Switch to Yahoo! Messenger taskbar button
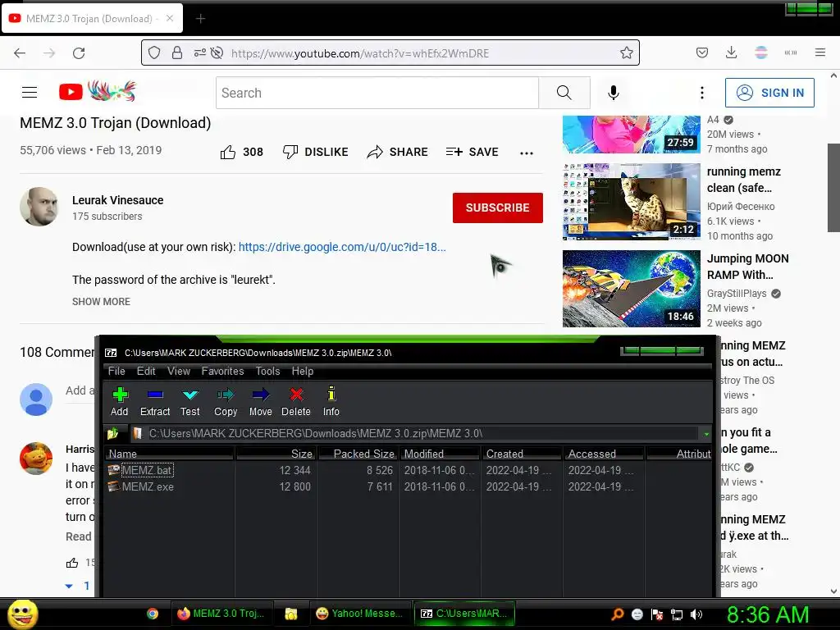Viewport: 840px width, 630px height. coord(359,614)
